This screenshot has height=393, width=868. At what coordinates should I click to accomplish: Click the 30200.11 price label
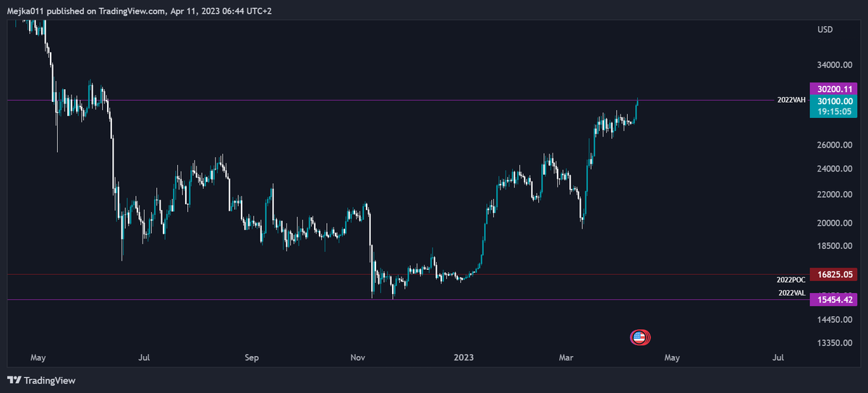click(x=833, y=89)
